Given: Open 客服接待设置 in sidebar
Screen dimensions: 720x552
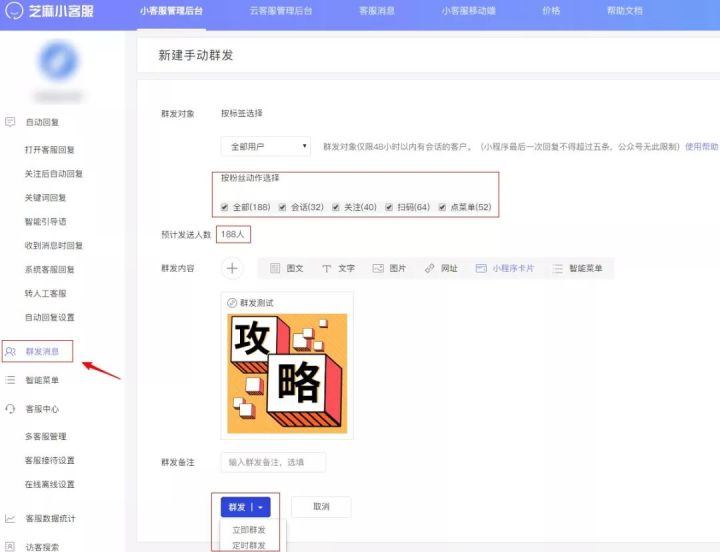Looking at the screenshot, I should [50, 460].
